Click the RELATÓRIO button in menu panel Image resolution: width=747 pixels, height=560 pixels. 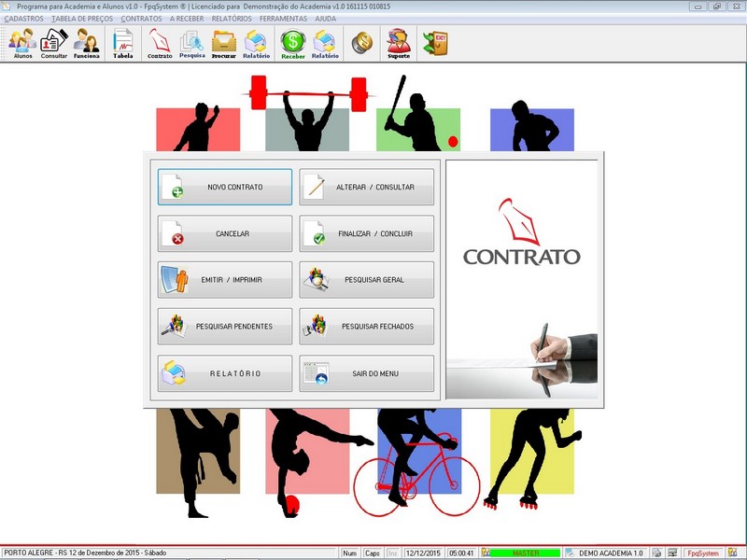(225, 374)
